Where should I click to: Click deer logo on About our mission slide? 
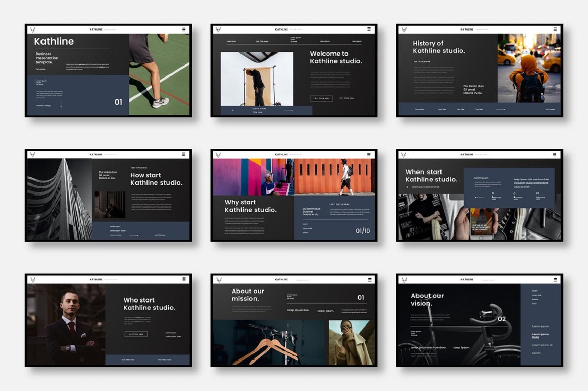[x=218, y=280]
